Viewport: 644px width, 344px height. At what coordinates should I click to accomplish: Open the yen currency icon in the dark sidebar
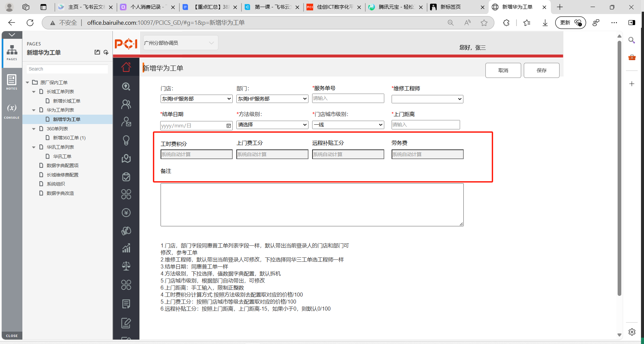(x=126, y=213)
